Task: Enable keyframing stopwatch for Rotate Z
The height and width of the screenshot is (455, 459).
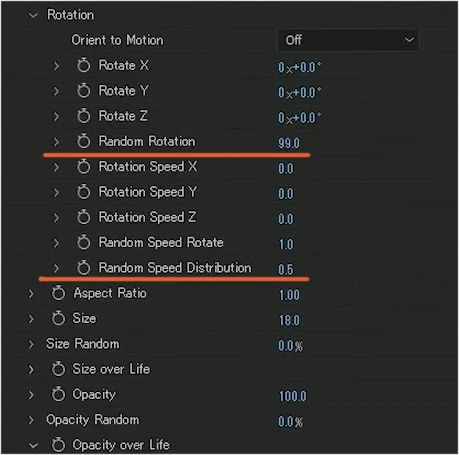Action: 84,116
